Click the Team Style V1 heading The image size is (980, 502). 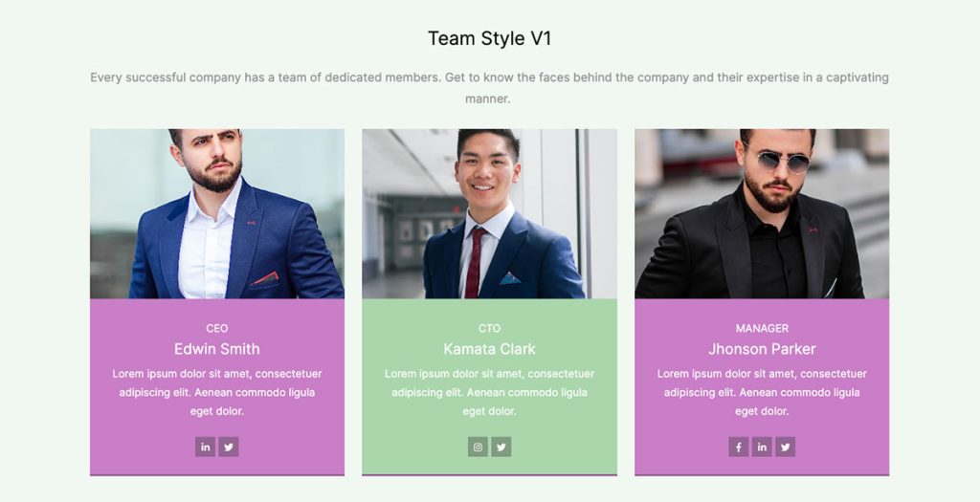[489, 38]
